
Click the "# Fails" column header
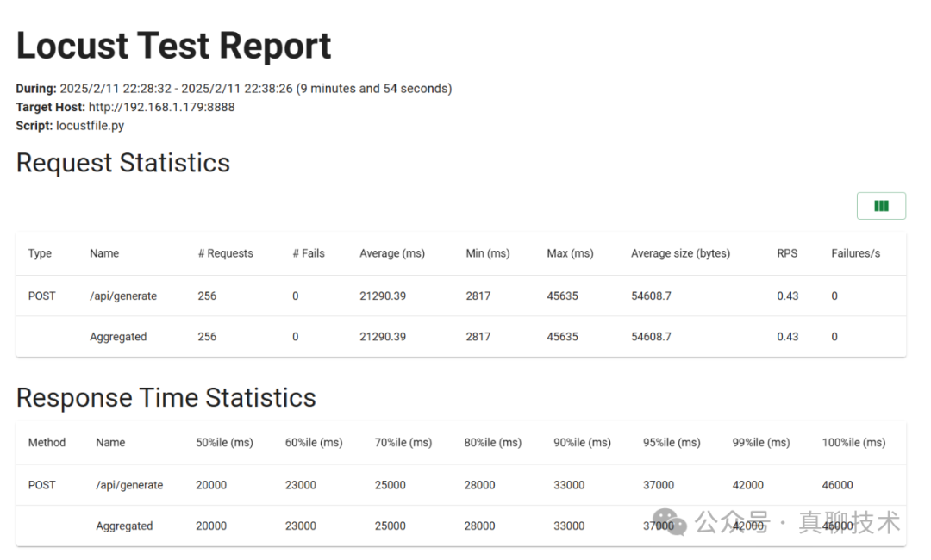pyautogui.click(x=309, y=253)
